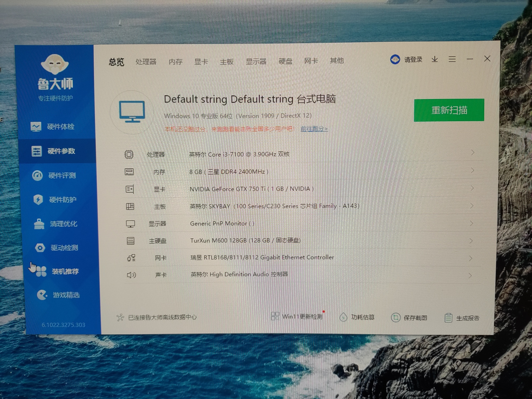Click the desktop computer monitor icon
532x399 pixels.
(x=132, y=111)
